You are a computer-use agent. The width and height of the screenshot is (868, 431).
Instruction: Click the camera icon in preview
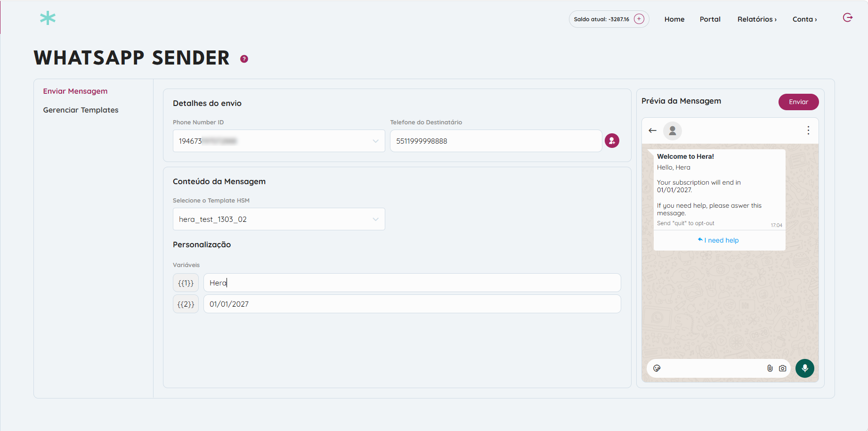tap(783, 368)
